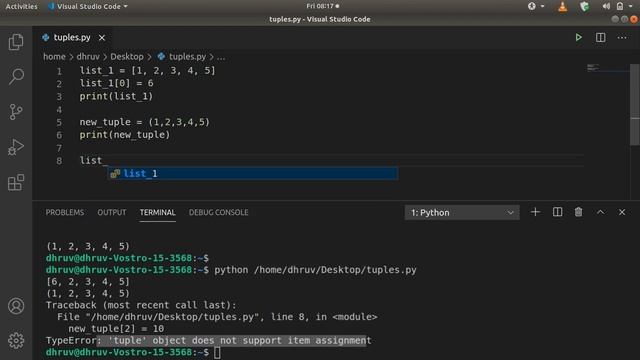Open the Visual Studio Code app menu
This screenshot has height=360, width=640.
coord(88,6)
